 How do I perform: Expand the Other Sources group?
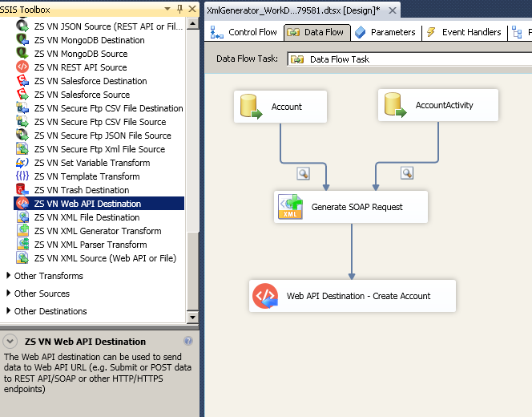tap(9, 294)
